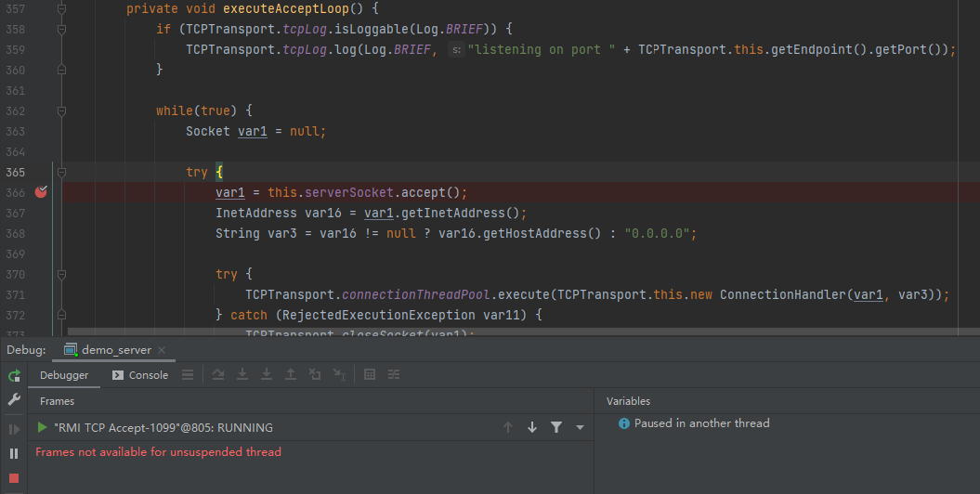Collapse outer try block at line 365
This screenshot has width=980, height=494.
[x=62, y=173]
